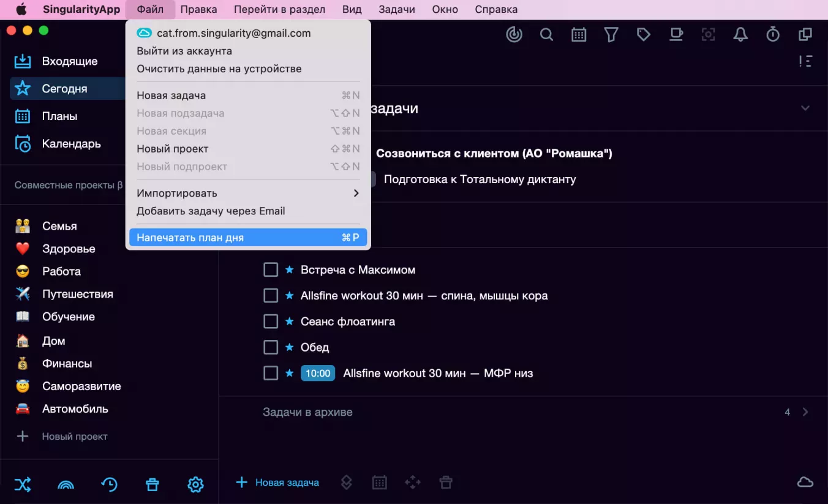
Task: Click the duplicate windows icon
Action: click(805, 35)
